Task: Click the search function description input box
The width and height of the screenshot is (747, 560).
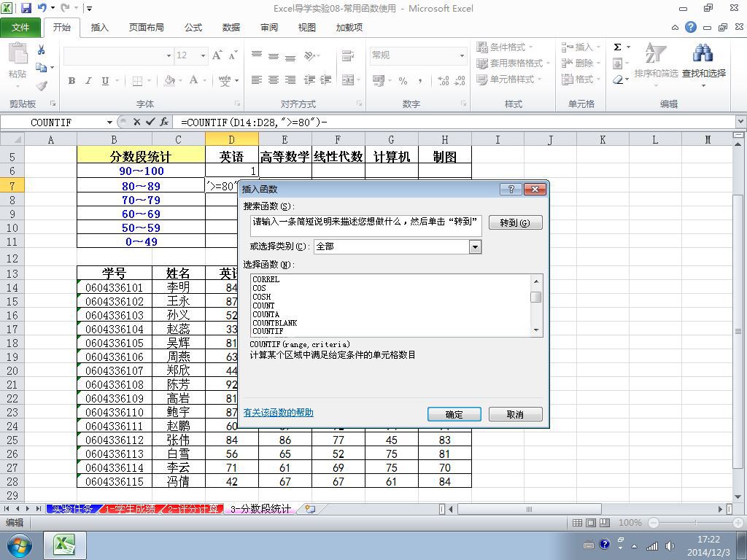Action: point(366,226)
